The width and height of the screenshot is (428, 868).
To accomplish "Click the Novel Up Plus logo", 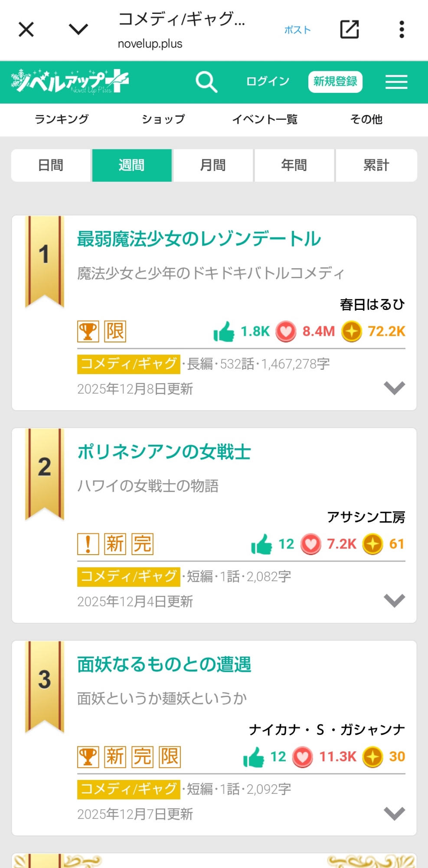I will click(69, 81).
